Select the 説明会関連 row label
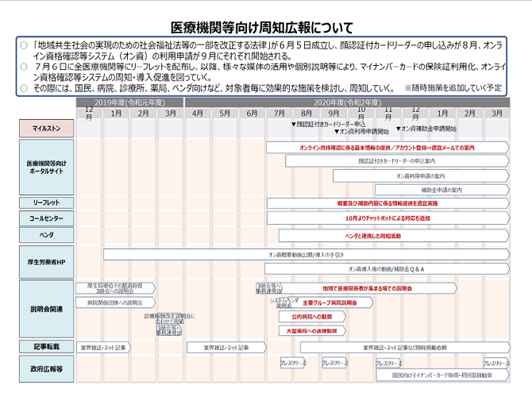532x397 pixels. (x=47, y=309)
